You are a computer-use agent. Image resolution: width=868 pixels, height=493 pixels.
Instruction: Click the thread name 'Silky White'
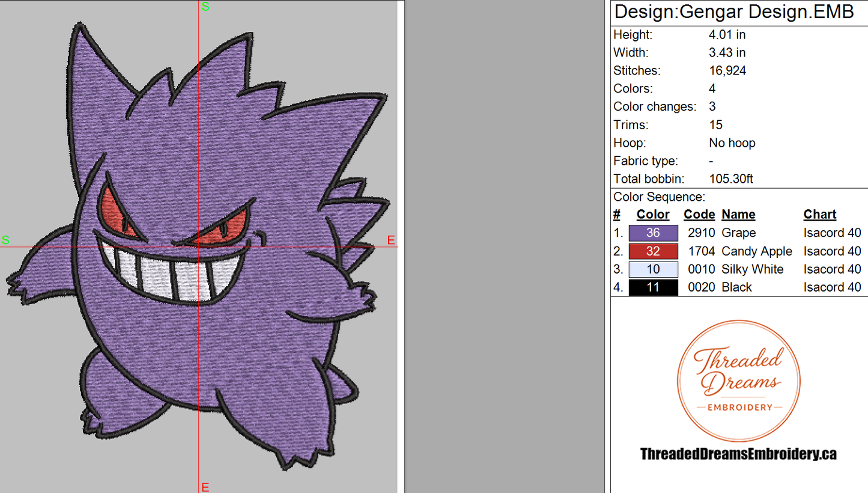[753, 269]
